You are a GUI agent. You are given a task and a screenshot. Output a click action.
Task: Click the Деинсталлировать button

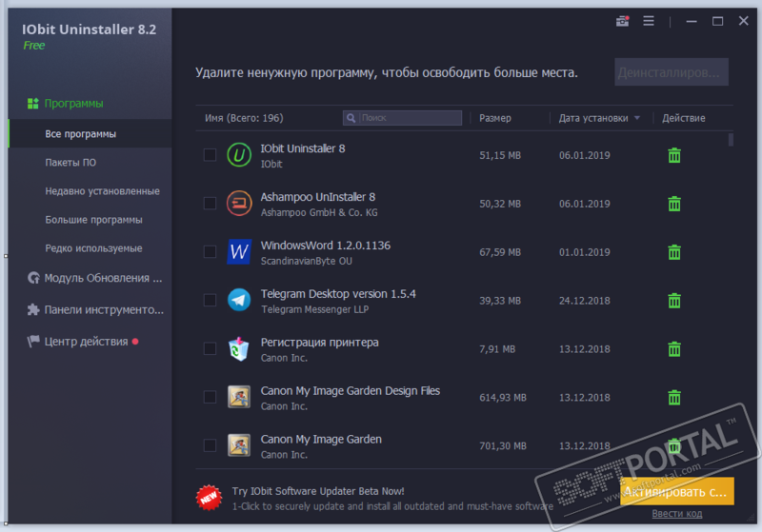[672, 72]
